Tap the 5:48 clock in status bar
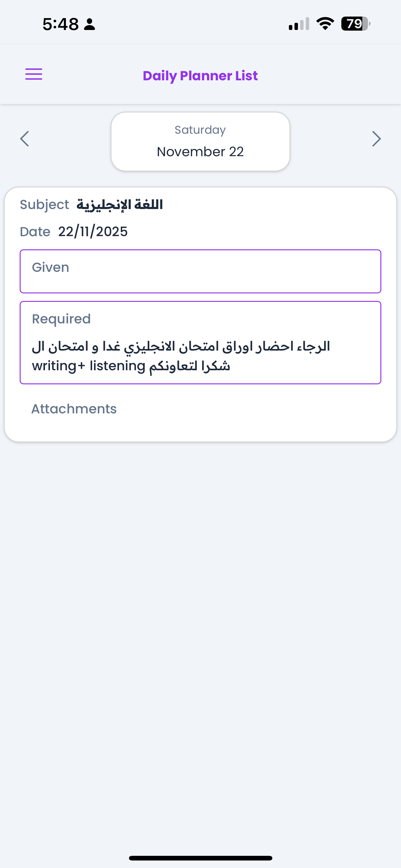The image size is (401, 868). tap(61, 24)
